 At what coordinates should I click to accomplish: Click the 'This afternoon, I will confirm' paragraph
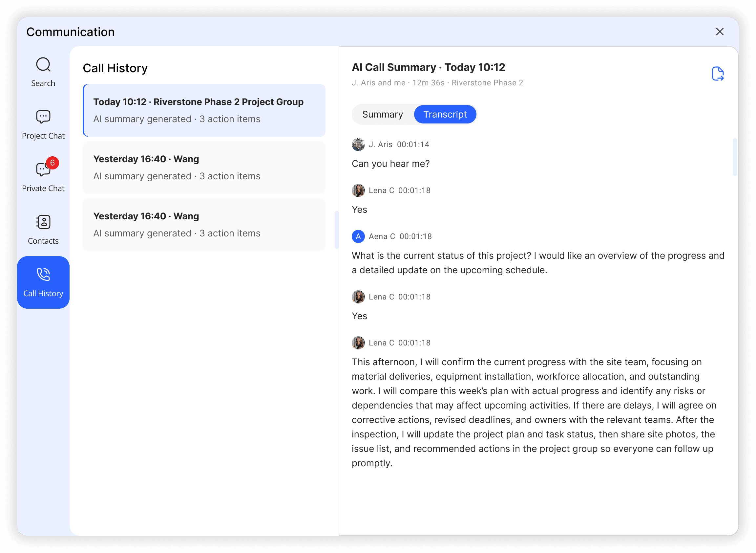pyautogui.click(x=534, y=413)
